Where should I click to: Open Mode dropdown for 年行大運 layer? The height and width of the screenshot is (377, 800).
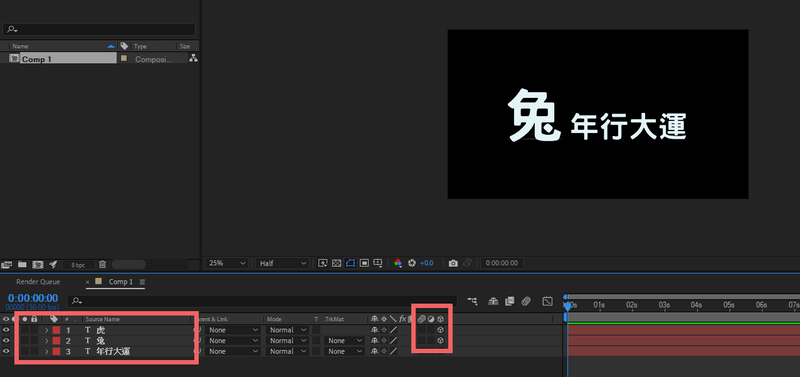pos(288,351)
